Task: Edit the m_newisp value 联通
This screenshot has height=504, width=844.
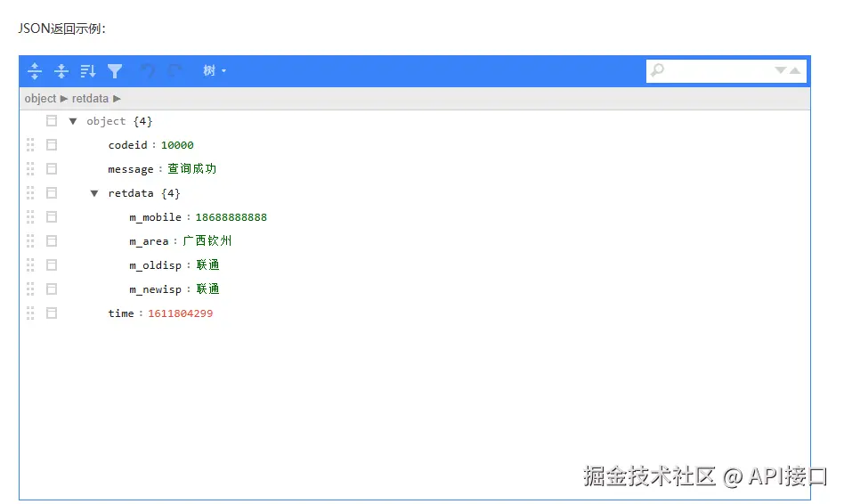Action: pyautogui.click(x=207, y=289)
